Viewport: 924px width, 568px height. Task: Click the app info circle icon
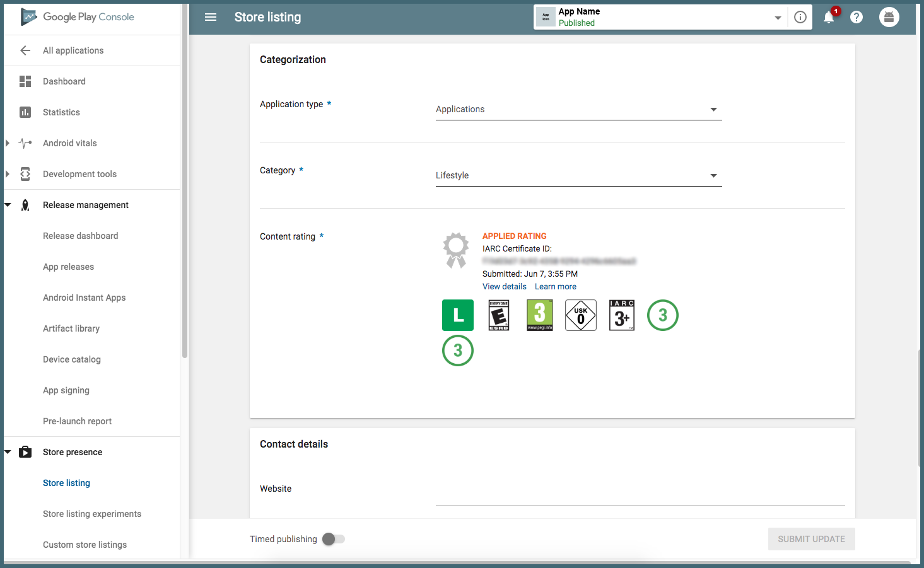point(800,17)
